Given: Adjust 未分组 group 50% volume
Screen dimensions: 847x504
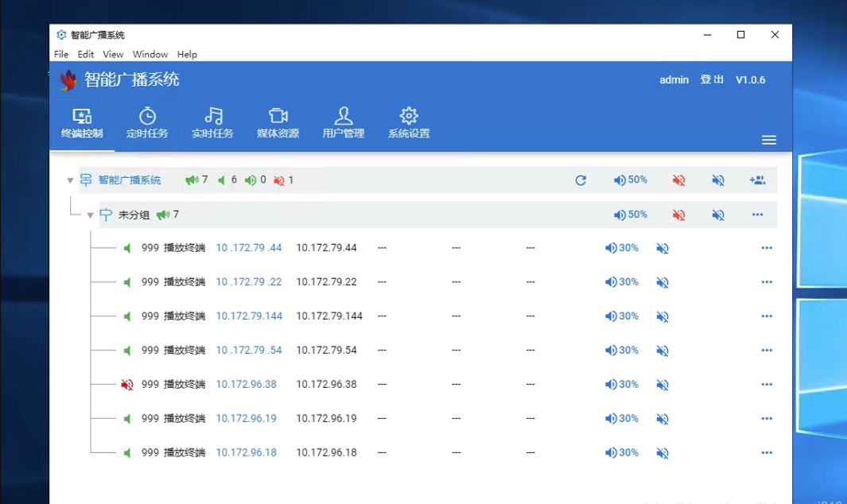Looking at the screenshot, I should point(630,215).
